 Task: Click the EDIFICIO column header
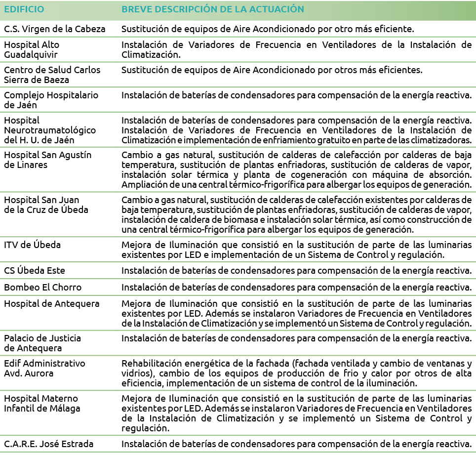click(24, 9)
